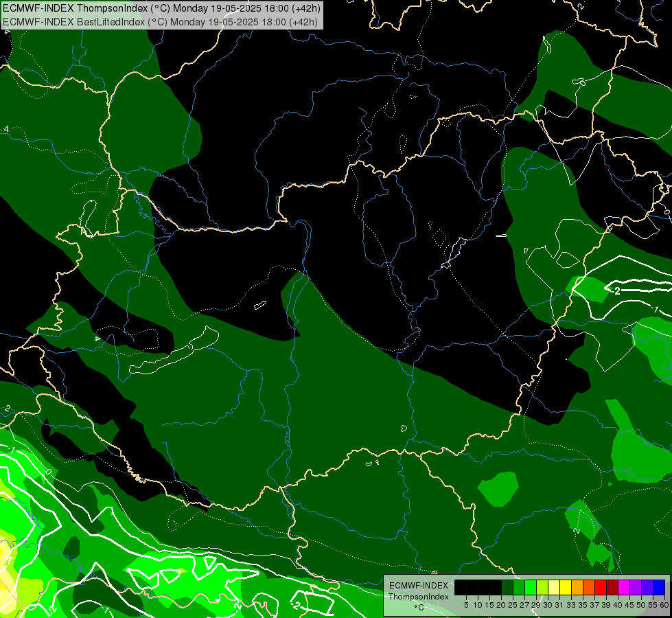Viewport: 672px width, 618px height.
Task: Click the magenta 40–45 legend swatch
Action: click(624, 587)
